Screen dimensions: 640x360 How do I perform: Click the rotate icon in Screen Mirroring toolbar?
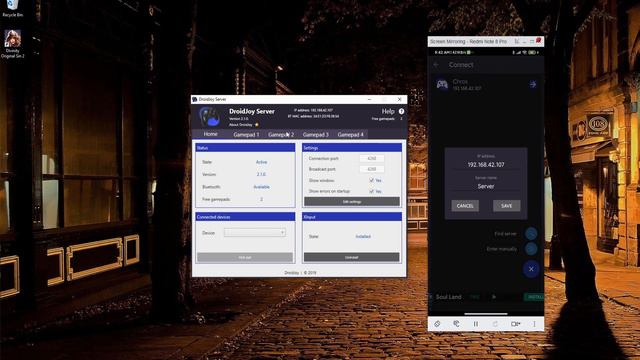pyautogui.click(x=437, y=324)
